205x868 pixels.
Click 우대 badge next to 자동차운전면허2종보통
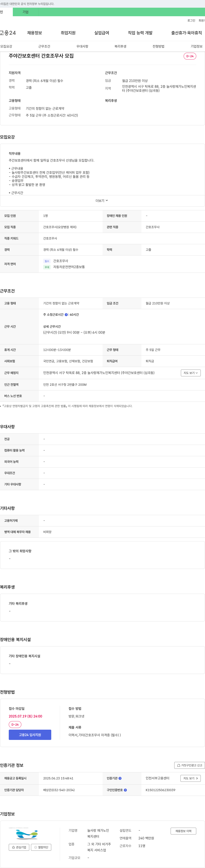[47, 267]
